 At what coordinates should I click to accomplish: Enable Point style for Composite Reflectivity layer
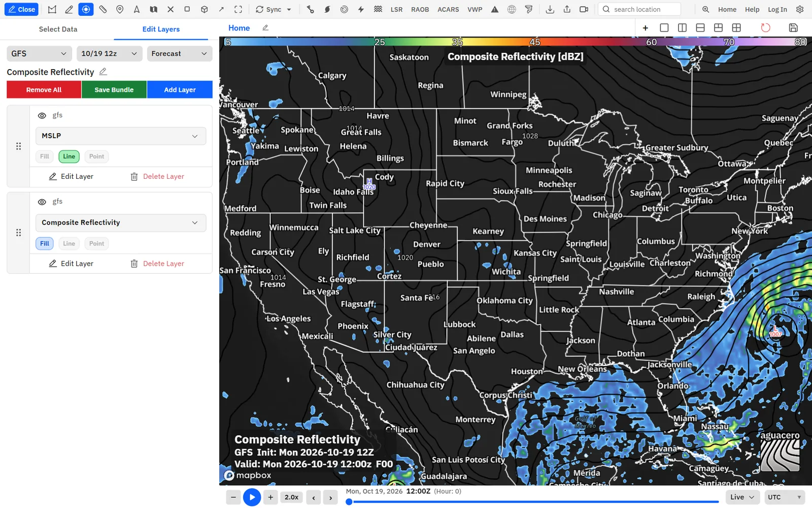tap(96, 244)
